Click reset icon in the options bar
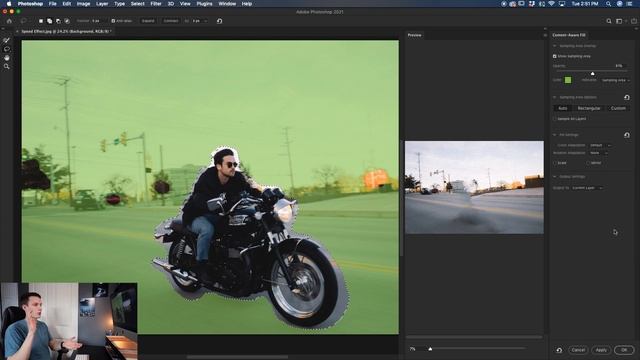Screen dimensions: 640x360 pos(220,21)
